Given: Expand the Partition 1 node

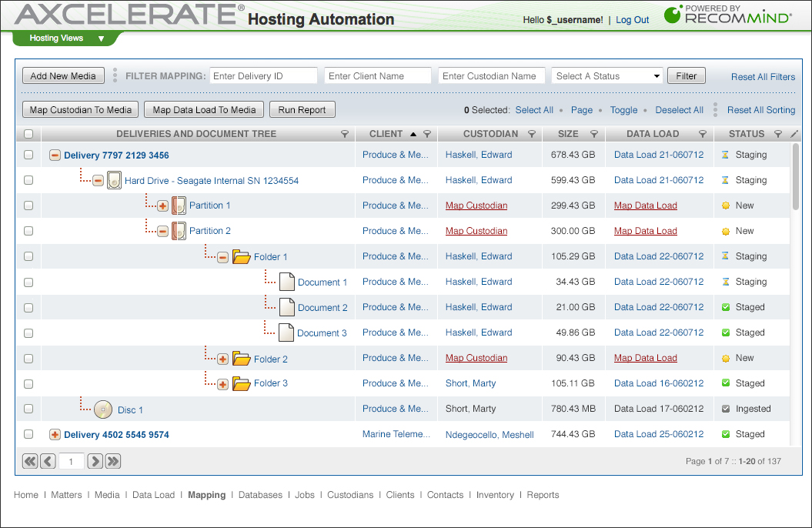Looking at the screenshot, I should [162, 206].
